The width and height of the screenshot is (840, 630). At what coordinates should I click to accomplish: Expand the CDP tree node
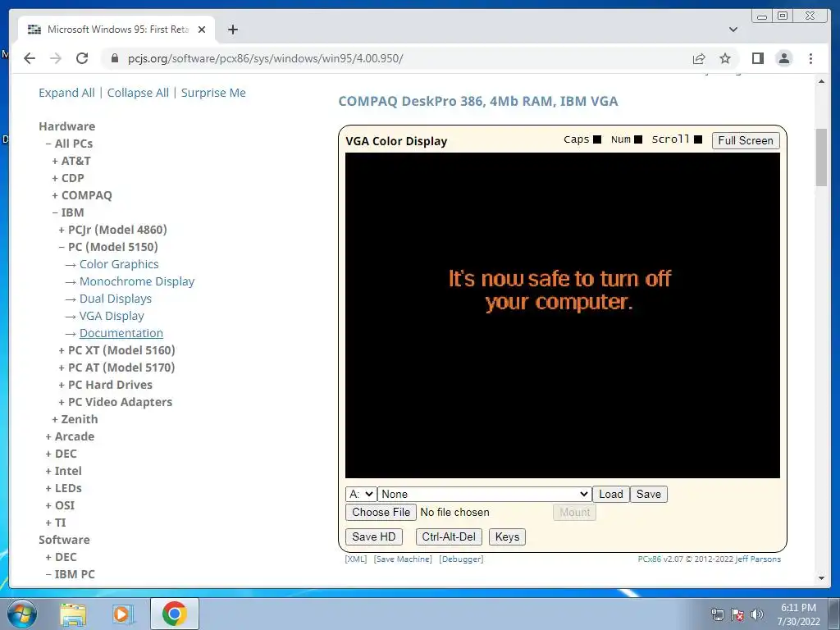tap(68, 178)
